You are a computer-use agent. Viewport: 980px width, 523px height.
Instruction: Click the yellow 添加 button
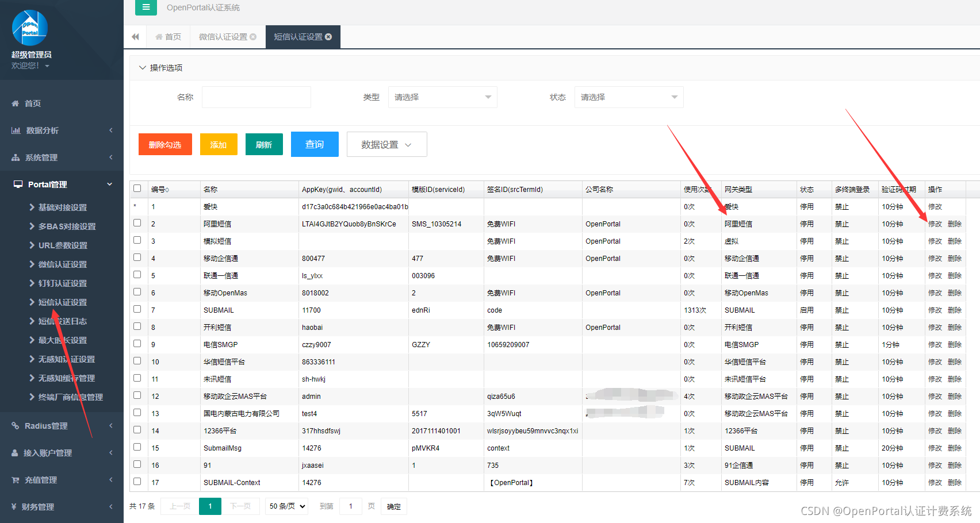[x=219, y=144]
